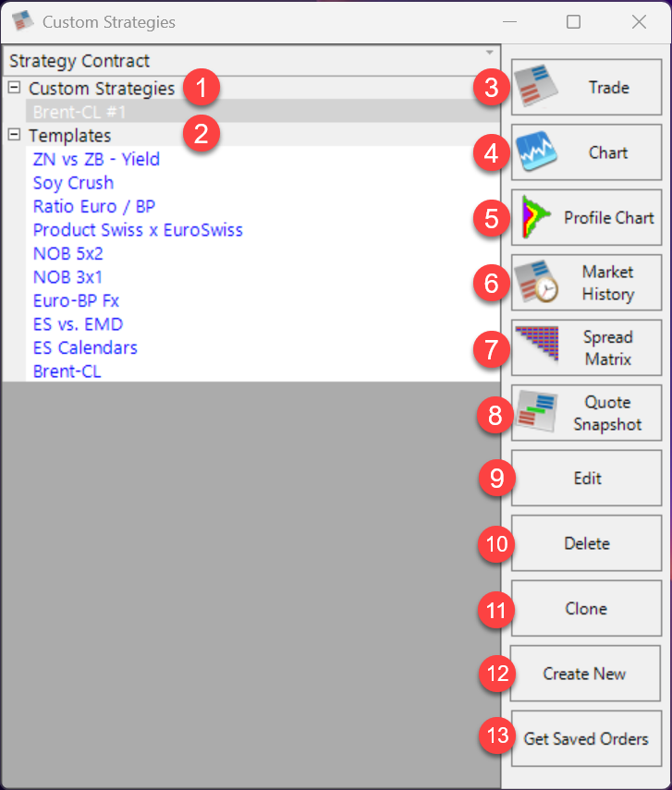Click the Custom Strategies window title icon
Screen dimensions: 672x790
pos(22,21)
